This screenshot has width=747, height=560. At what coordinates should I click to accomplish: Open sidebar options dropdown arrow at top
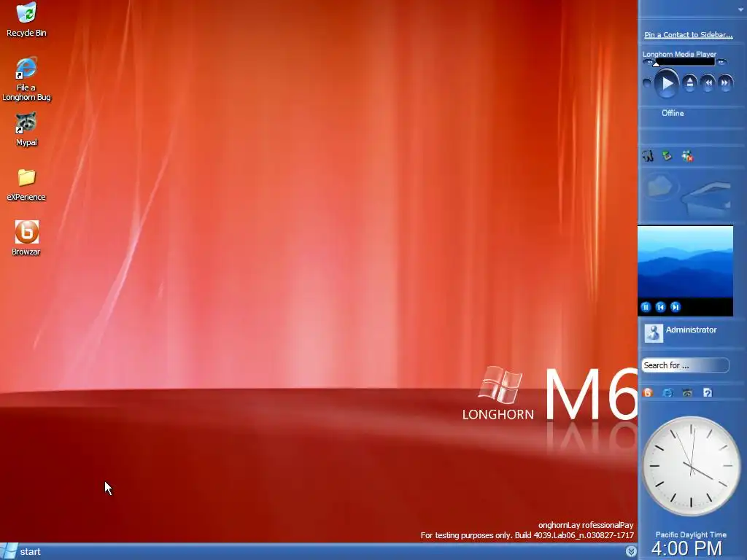pyautogui.click(x=740, y=10)
